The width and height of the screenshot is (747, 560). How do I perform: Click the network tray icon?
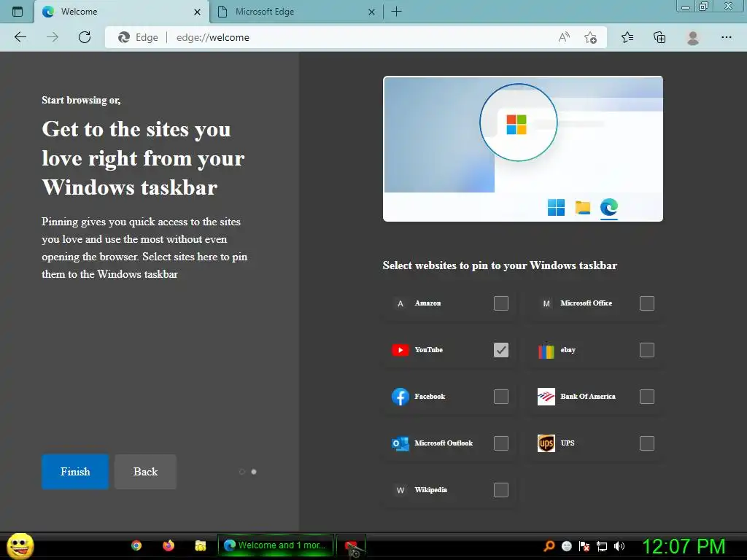coord(602,546)
